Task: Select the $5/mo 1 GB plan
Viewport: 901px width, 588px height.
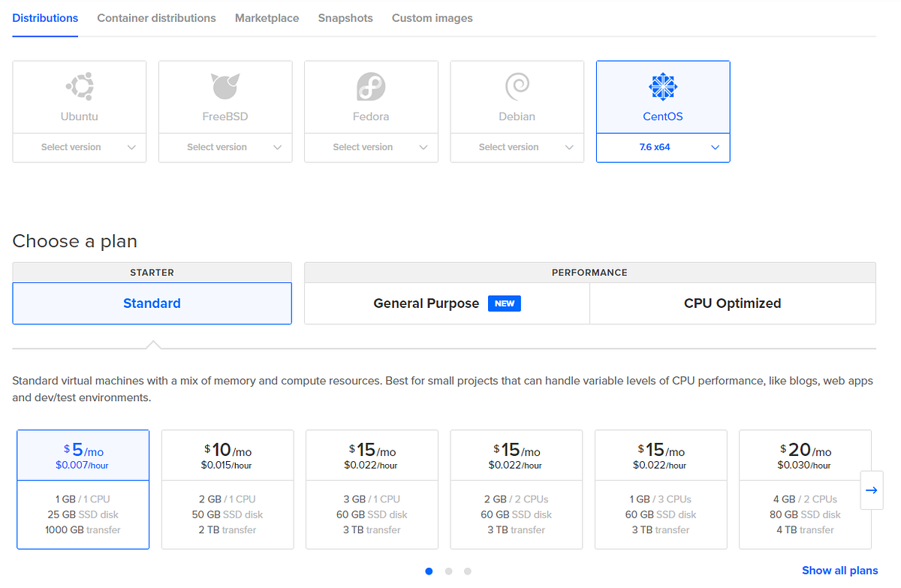Action: 83,490
